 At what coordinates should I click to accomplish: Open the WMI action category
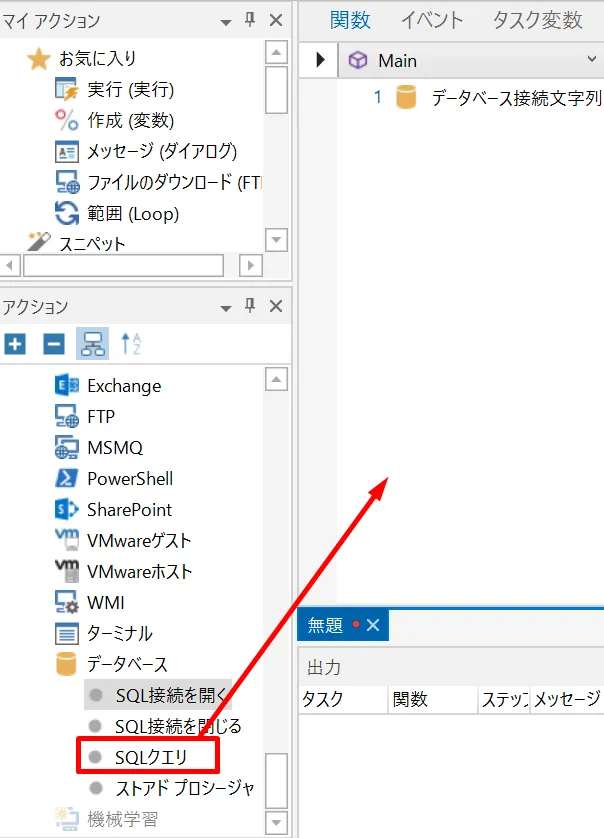pos(106,603)
